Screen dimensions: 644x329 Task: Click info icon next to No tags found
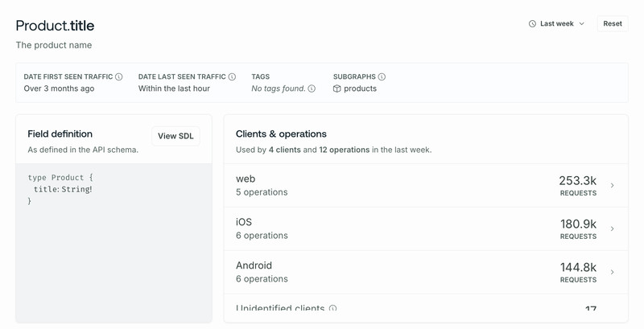312,88
